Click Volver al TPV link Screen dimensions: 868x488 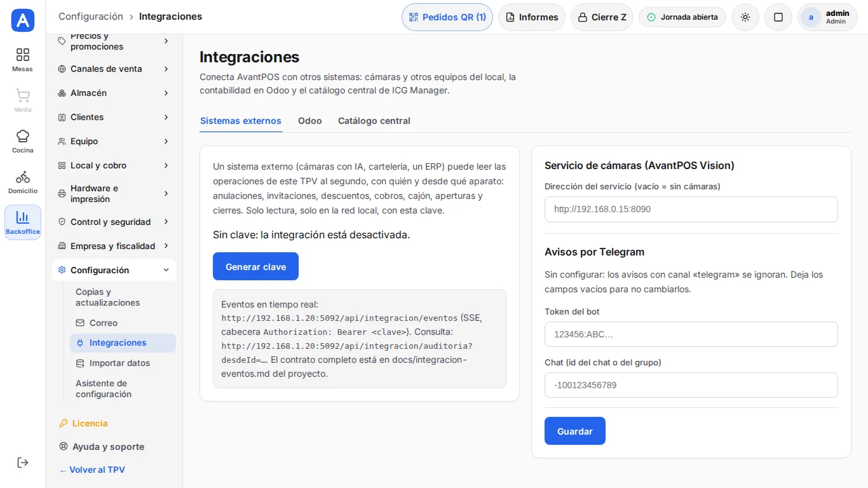click(x=92, y=470)
